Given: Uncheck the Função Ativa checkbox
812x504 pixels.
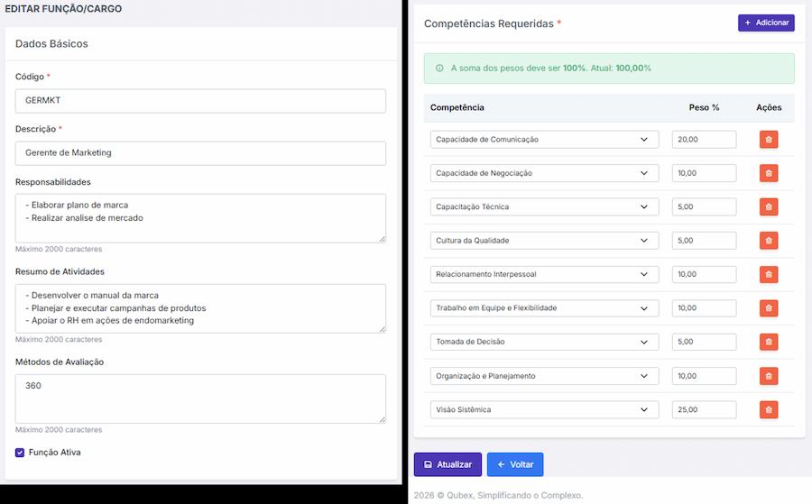Looking at the screenshot, I should pyautogui.click(x=20, y=453).
